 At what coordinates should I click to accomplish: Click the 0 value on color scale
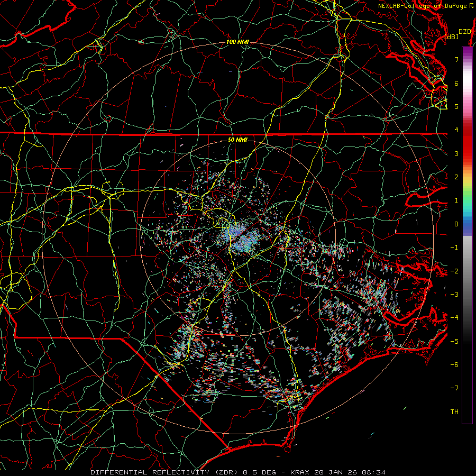point(456,224)
